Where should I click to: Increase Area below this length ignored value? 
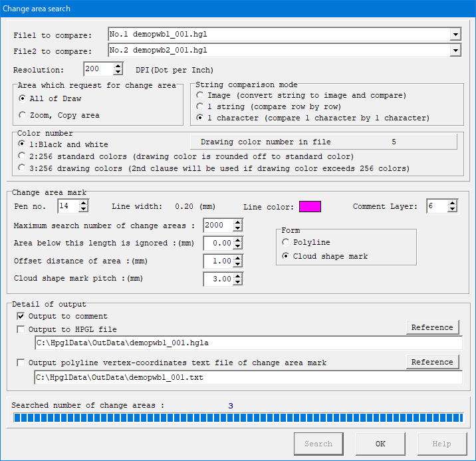coord(238,240)
